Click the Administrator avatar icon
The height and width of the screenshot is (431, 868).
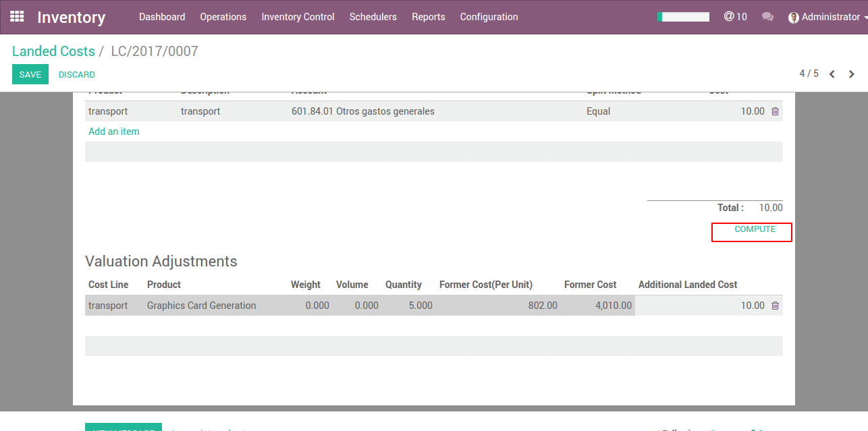pyautogui.click(x=794, y=18)
